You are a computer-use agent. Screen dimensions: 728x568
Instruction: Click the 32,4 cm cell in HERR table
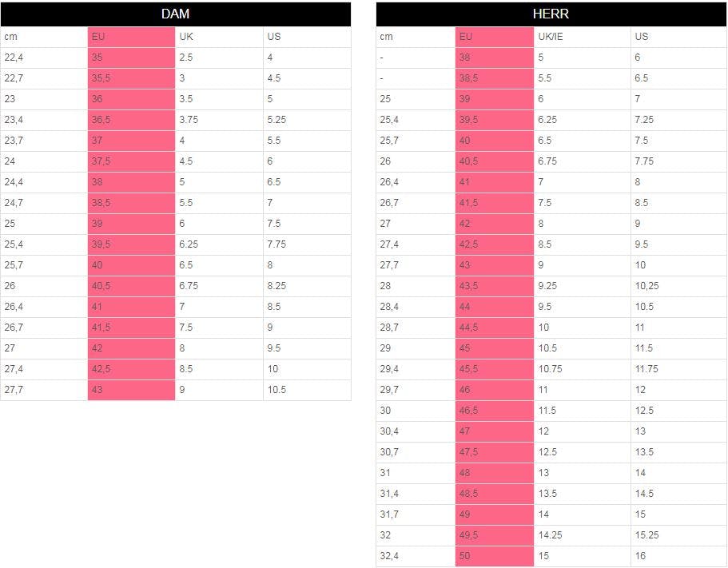click(x=416, y=556)
